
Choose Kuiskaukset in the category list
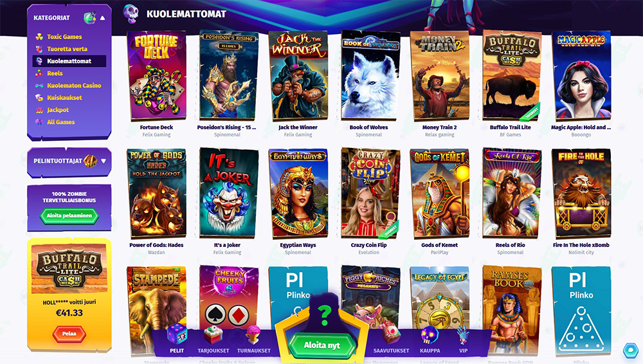(x=64, y=98)
